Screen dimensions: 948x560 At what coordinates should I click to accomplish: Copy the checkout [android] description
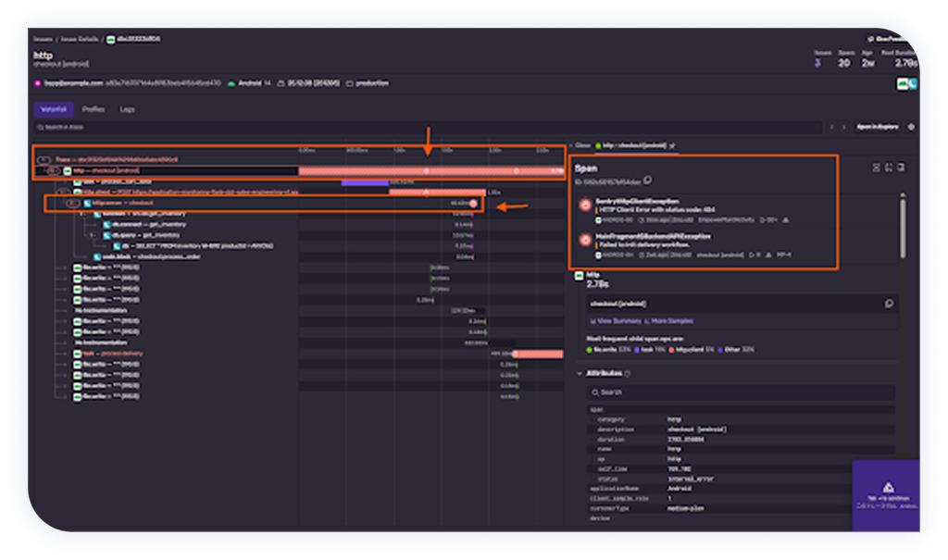pos(889,304)
